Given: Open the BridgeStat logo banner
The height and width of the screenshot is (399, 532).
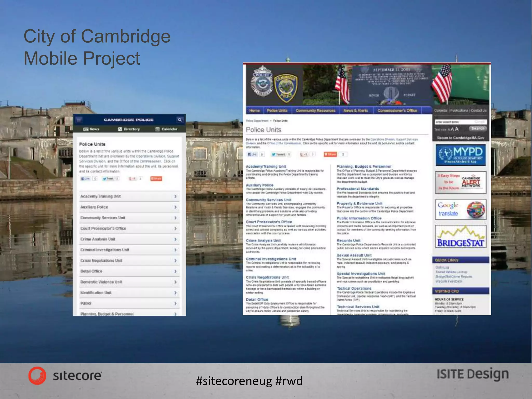Looking at the screenshot, I should tap(460, 237).
